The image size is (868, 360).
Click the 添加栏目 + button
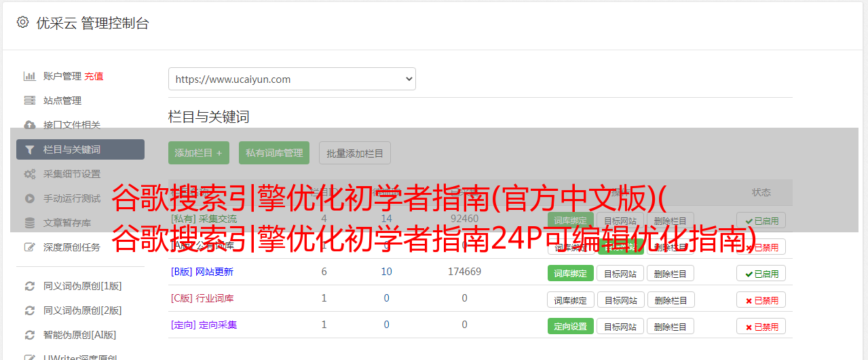tap(199, 153)
